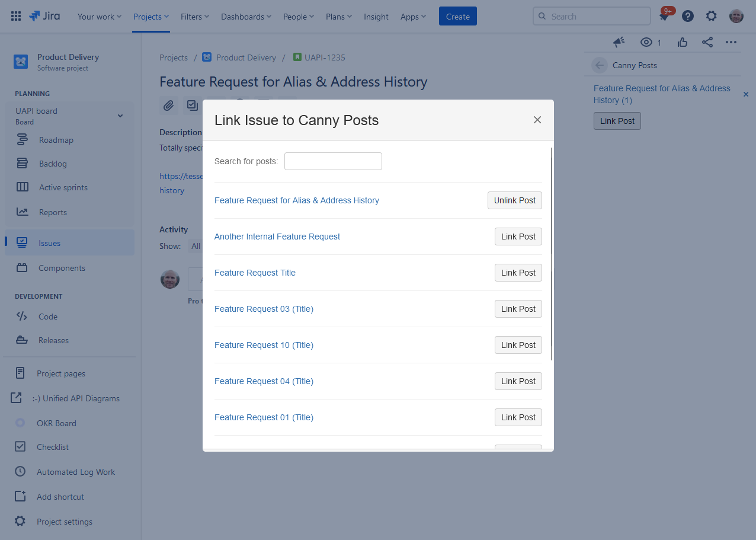Open the Dashboards menu
The image size is (756, 540).
click(x=246, y=17)
